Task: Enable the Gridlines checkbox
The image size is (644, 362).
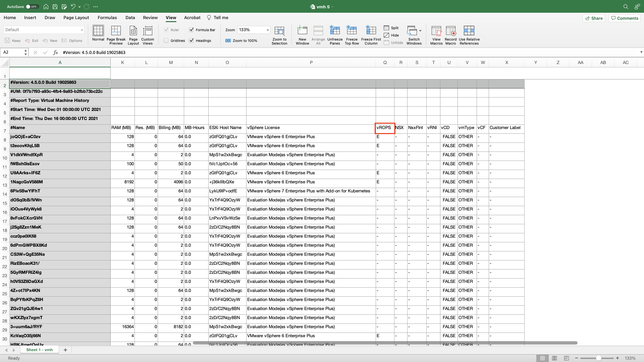Action: click(x=166, y=41)
